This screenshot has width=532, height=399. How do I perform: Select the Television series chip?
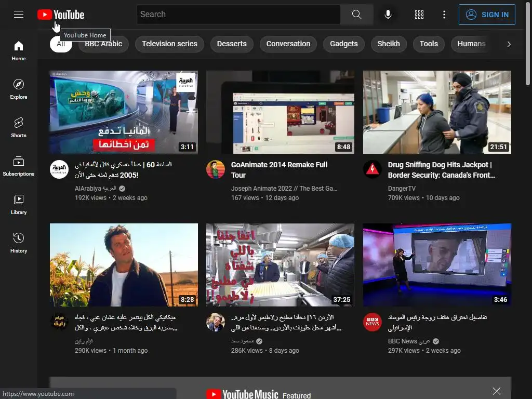pos(170,44)
